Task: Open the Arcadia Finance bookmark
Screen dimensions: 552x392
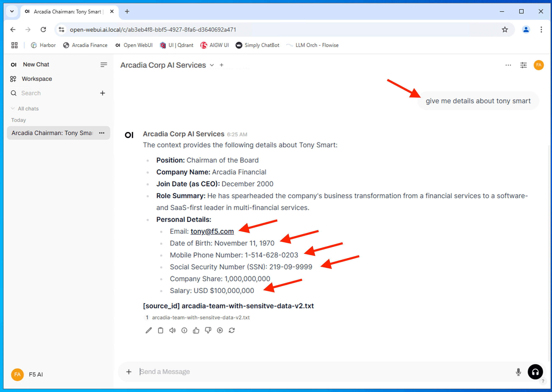Action: 85,45
